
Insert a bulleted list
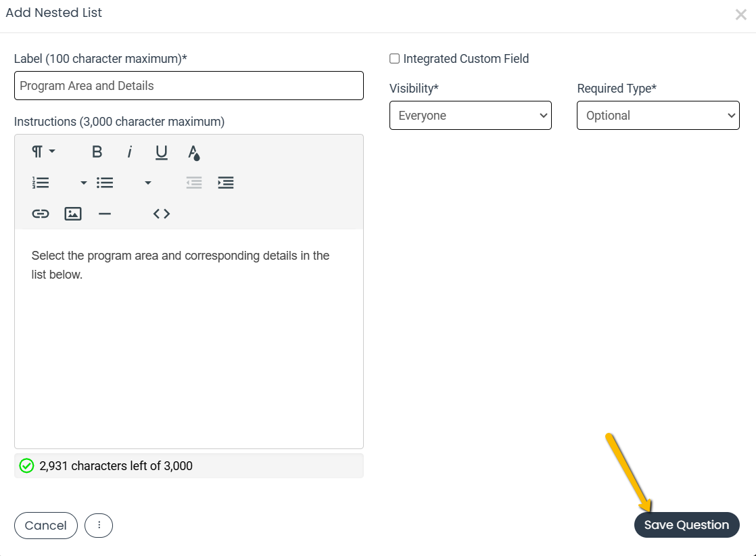point(105,183)
